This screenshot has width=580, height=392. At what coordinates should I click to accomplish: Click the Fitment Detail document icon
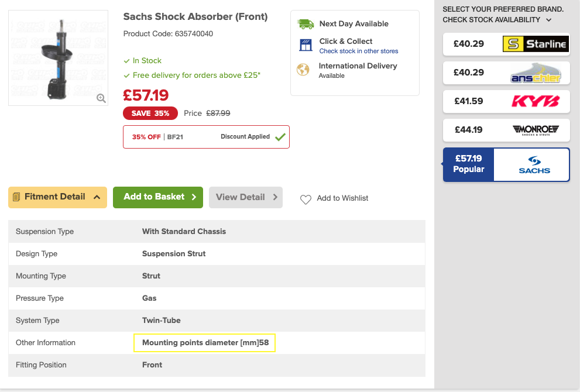[16, 197]
